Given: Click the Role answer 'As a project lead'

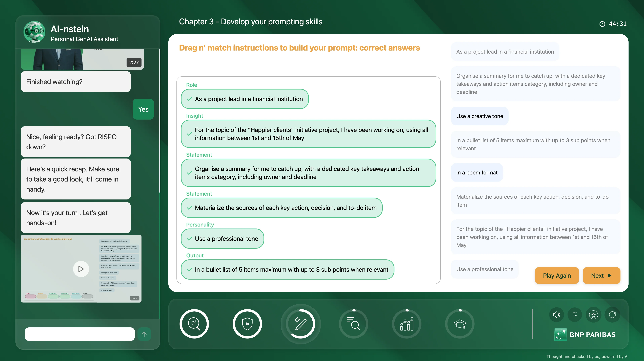Looking at the screenshot, I should click(245, 99).
